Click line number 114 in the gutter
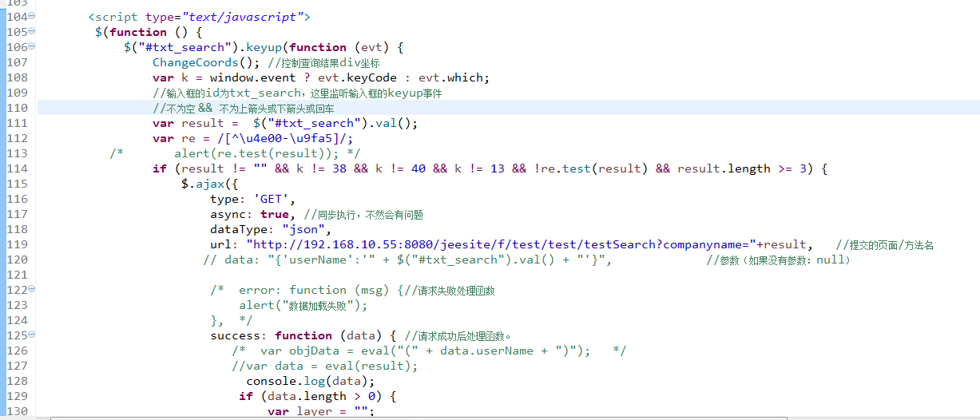This screenshot has width=980, height=420. [16, 168]
